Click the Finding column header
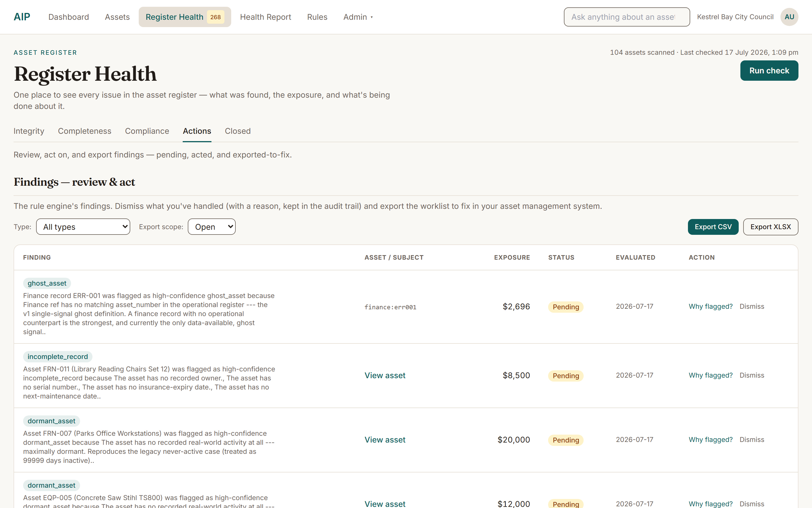Image resolution: width=812 pixels, height=508 pixels. 37,257
